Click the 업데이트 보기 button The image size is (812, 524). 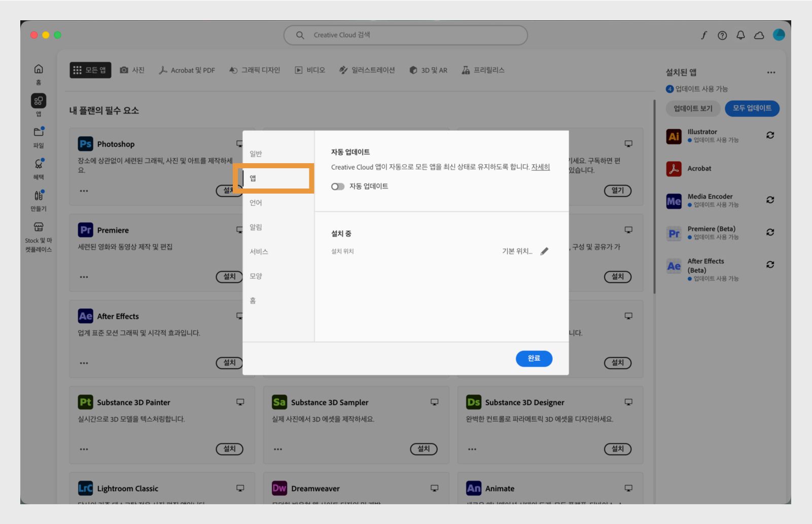(x=693, y=108)
